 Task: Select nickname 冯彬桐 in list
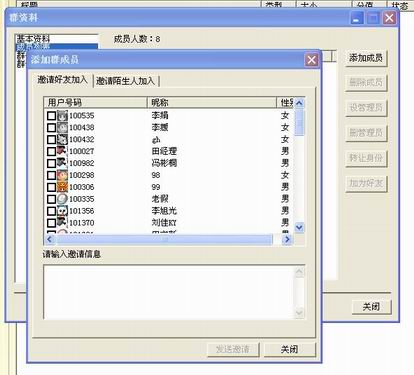(164, 163)
